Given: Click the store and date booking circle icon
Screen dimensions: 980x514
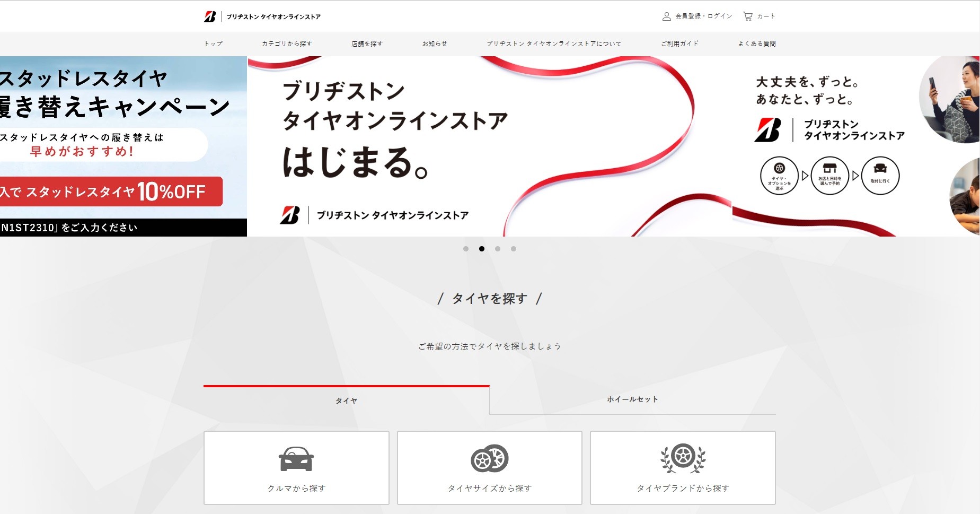Looking at the screenshot, I should 829,176.
